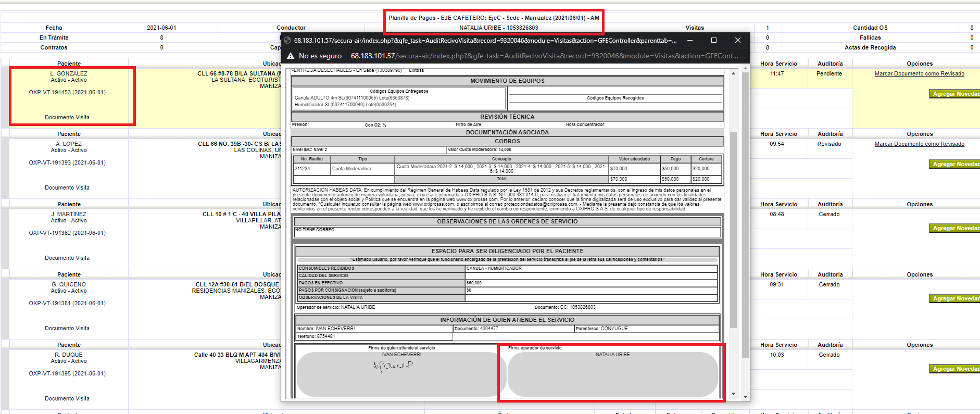Viewport: 980px width, 414px height.
Task: Click the Chrome icon in popup title bar
Action: tap(287, 40)
